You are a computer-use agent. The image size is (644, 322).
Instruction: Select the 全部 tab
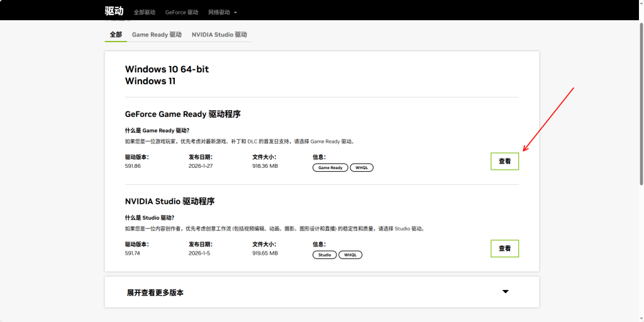click(115, 35)
